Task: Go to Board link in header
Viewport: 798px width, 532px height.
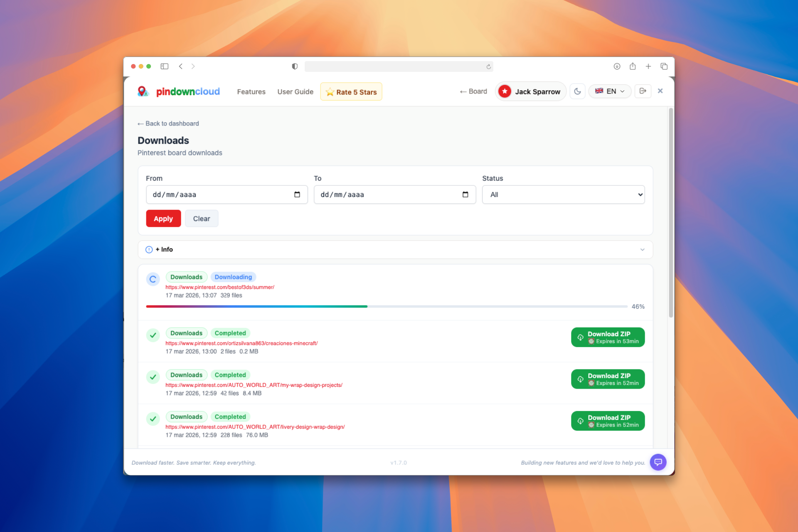Action: (x=473, y=91)
